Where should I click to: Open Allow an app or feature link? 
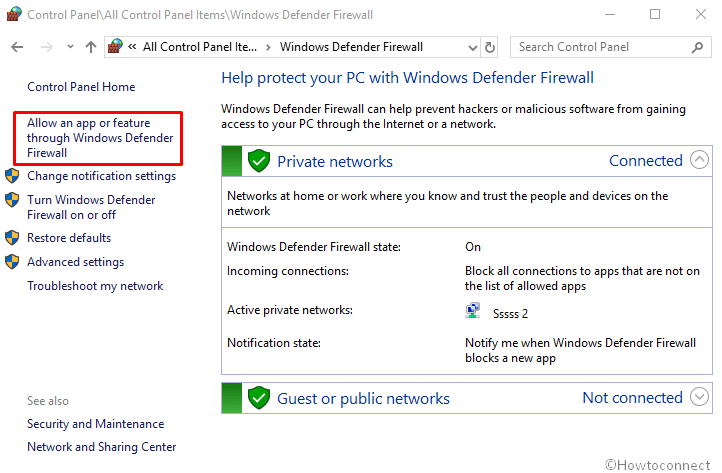click(100, 138)
